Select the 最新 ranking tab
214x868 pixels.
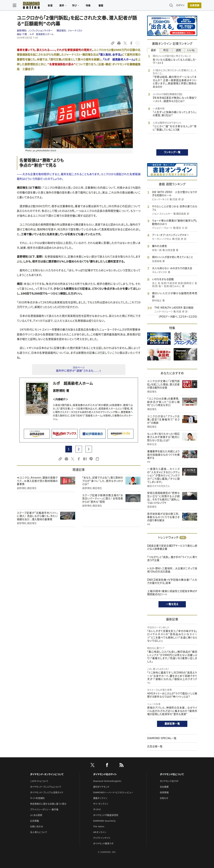pyautogui.click(x=153, y=50)
